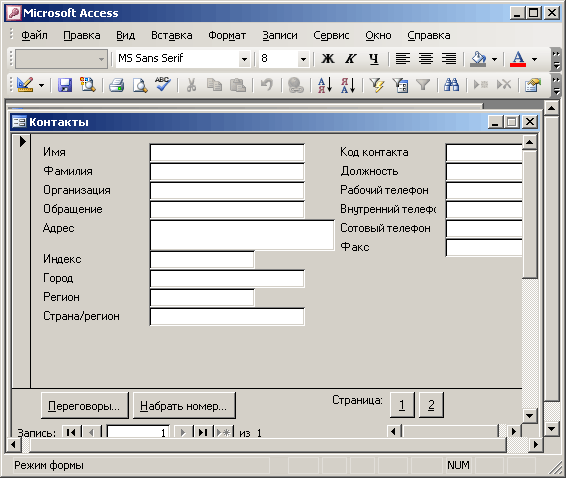Screen dimensions: 566x478
Task: Toggle bold Ж formatting button
Action: [x=328, y=58]
